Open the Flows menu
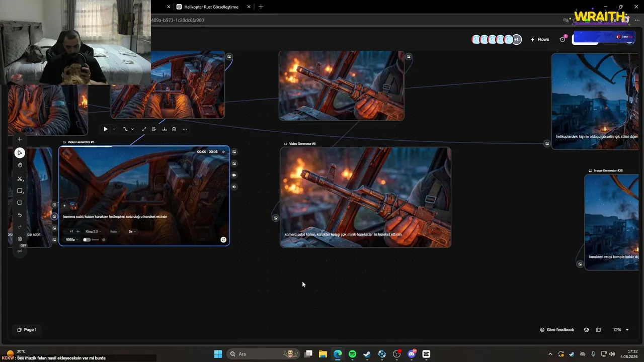 click(x=540, y=40)
